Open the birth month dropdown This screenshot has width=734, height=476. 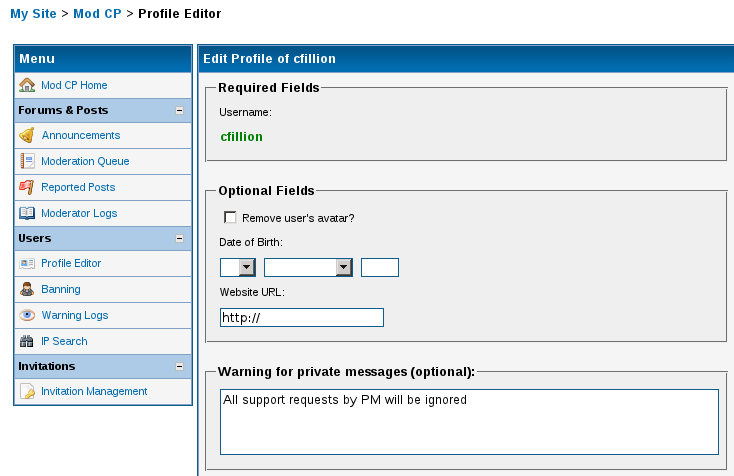point(344,267)
